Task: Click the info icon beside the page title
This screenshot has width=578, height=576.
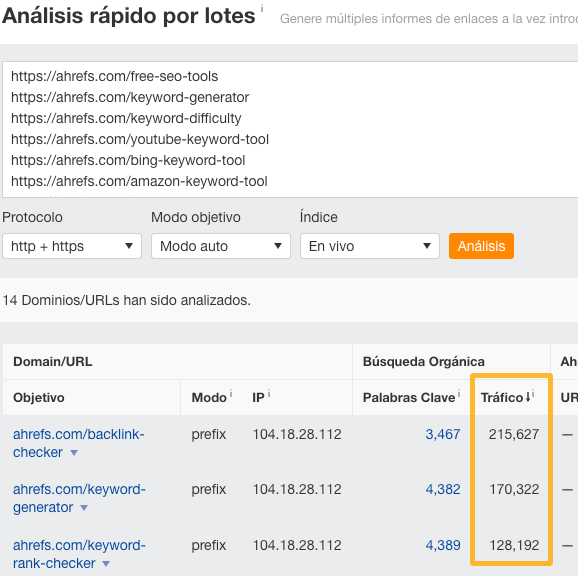Action: (262, 8)
